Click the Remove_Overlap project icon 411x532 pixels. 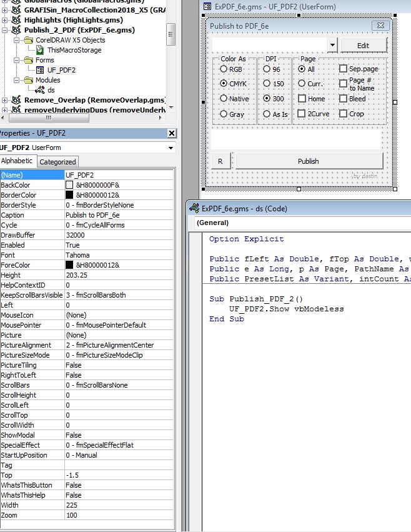coord(16,100)
